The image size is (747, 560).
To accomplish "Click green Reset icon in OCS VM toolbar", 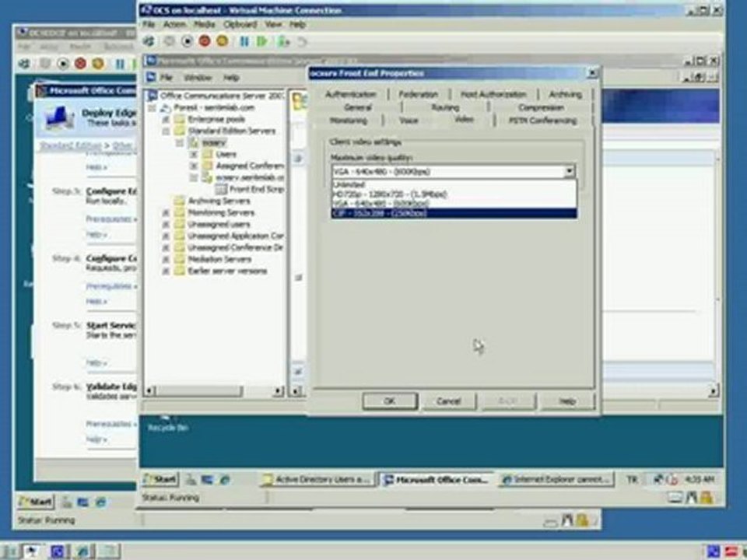I will pyautogui.click(x=261, y=41).
